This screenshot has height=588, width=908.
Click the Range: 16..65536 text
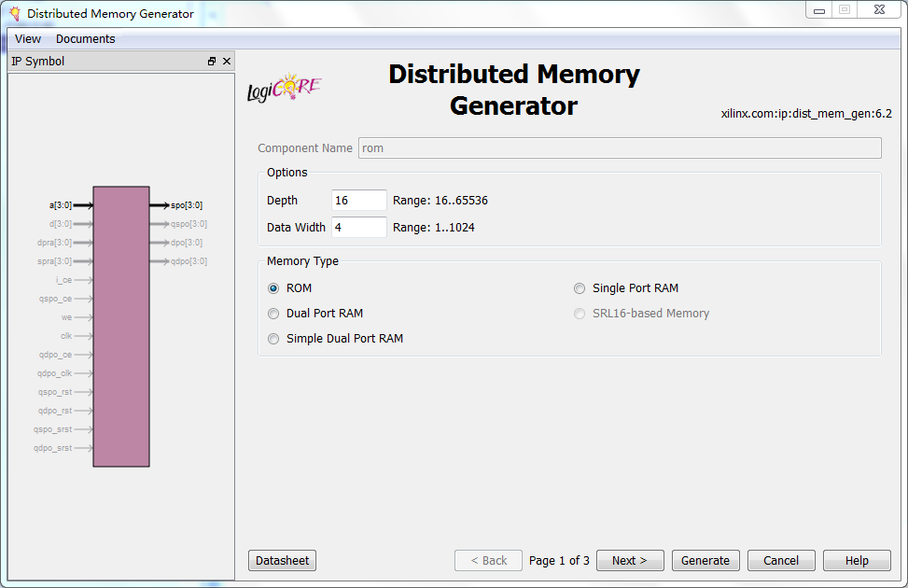coord(440,200)
